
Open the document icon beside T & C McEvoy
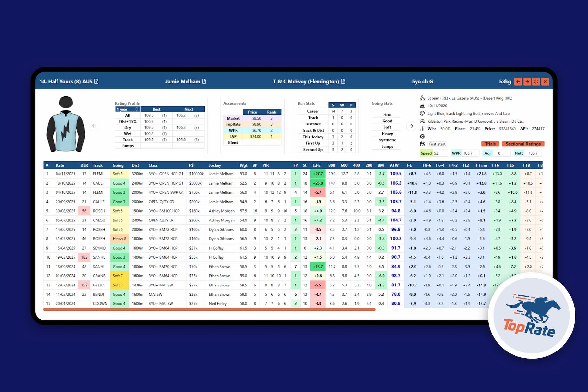pos(343,81)
